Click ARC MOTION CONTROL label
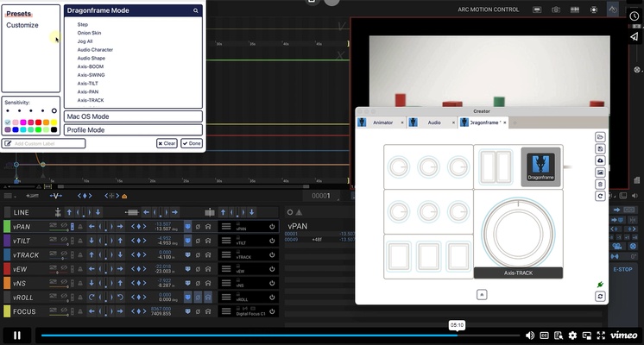 point(489,9)
